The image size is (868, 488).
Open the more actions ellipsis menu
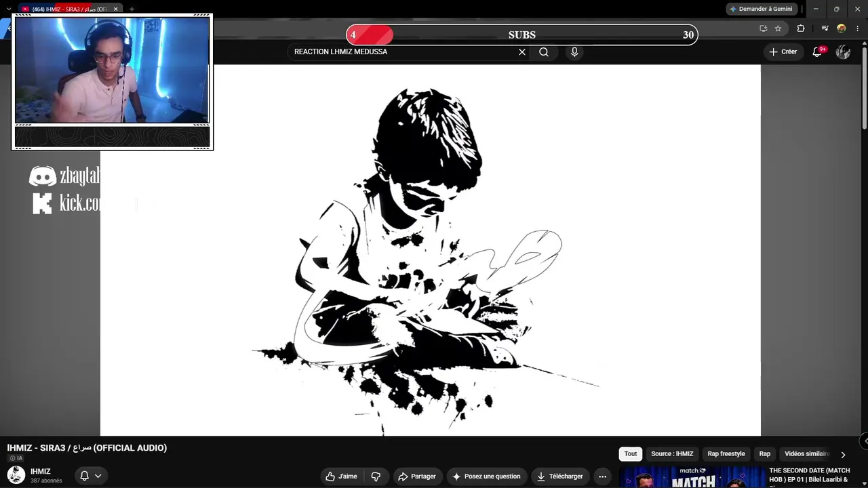click(x=602, y=476)
